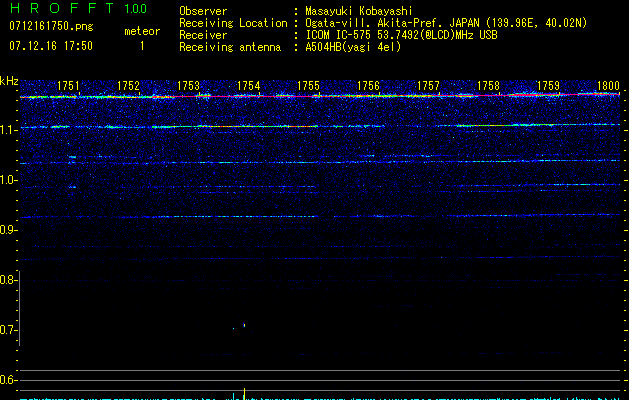The height and width of the screenshot is (400, 629).
Task: Click the 1754 time marker
Action: coord(248,87)
